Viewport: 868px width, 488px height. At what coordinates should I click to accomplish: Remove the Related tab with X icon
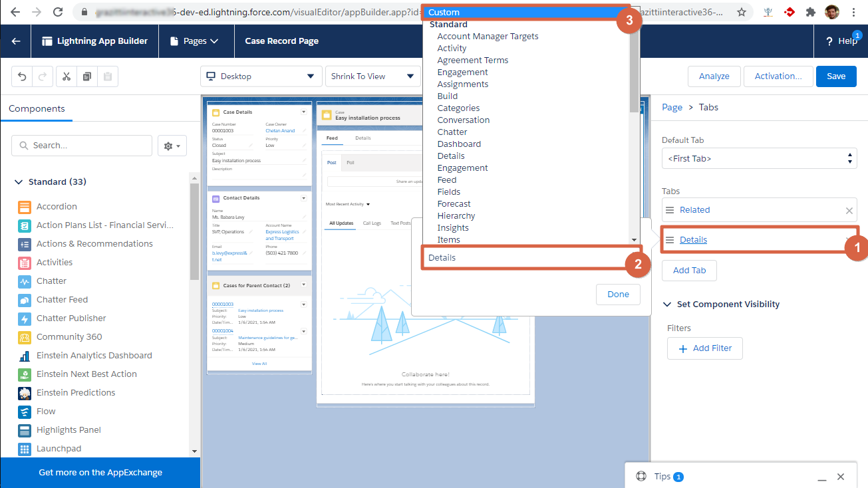point(849,211)
